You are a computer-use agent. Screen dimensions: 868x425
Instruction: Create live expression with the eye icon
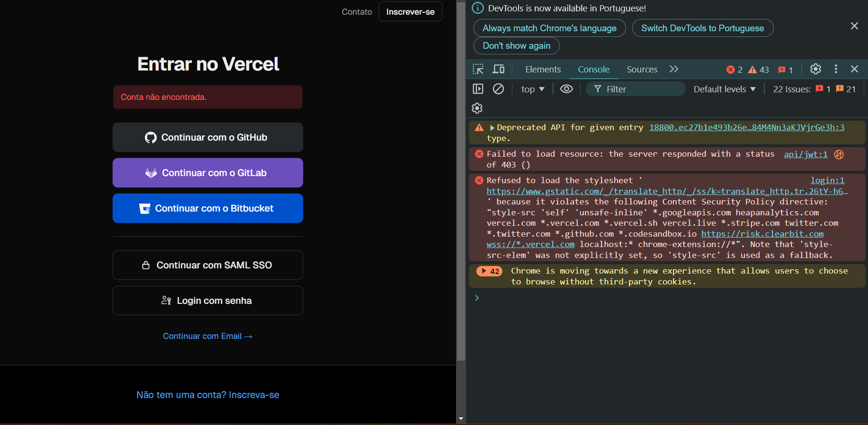click(566, 89)
